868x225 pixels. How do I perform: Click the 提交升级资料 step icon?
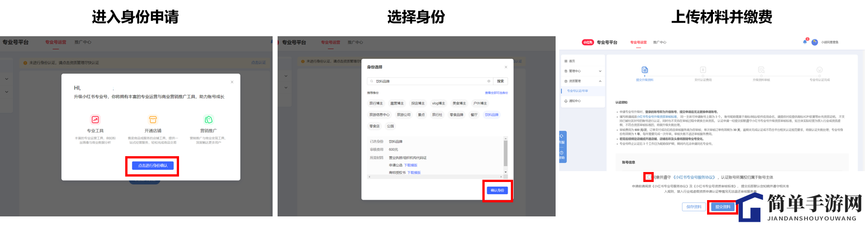click(x=645, y=70)
